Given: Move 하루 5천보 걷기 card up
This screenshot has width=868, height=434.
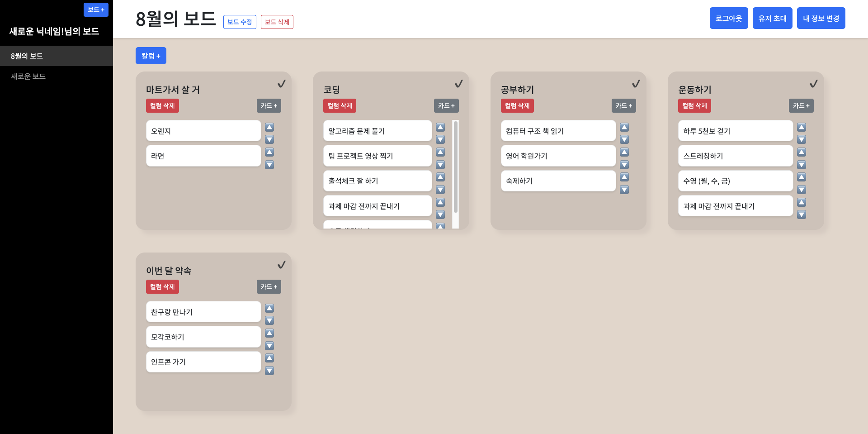Looking at the screenshot, I should coord(802,127).
